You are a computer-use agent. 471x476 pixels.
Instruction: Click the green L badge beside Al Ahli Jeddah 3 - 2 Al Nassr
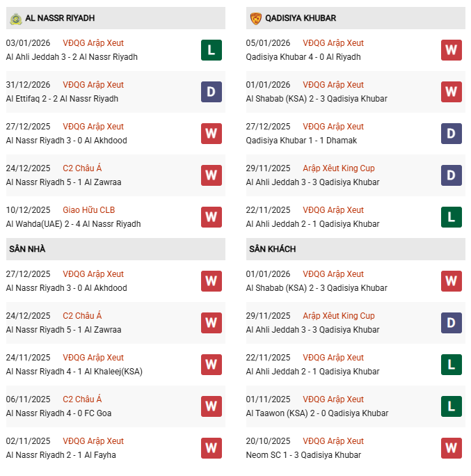click(211, 50)
